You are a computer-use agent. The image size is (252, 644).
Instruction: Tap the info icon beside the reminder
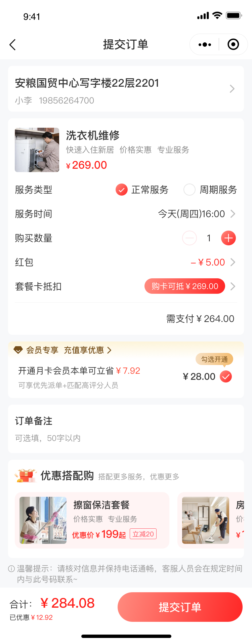[x=11, y=569]
